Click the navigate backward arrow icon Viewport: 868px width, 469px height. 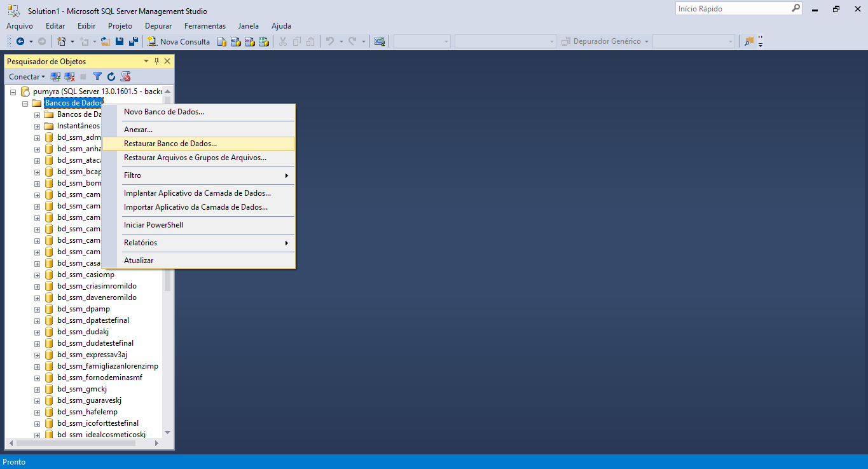(20, 41)
